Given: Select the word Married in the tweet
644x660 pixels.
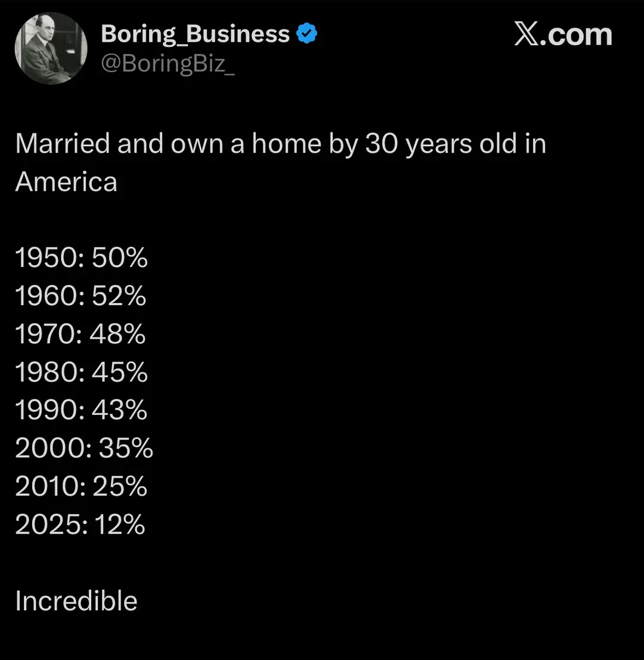Looking at the screenshot, I should [x=63, y=144].
